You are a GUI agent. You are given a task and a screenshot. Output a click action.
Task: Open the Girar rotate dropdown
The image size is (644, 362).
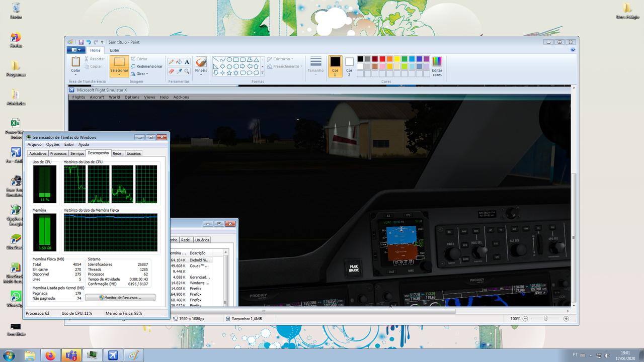(x=139, y=73)
